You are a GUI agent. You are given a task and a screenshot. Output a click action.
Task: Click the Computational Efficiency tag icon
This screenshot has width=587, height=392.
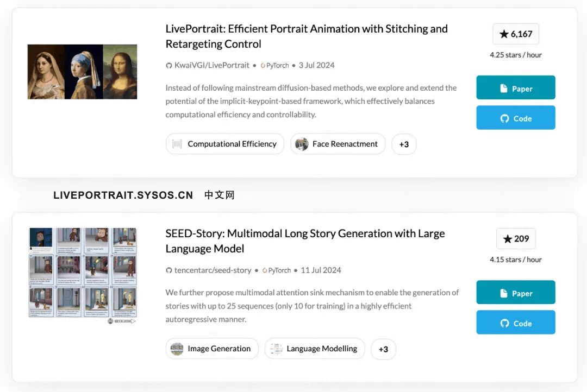click(x=177, y=144)
